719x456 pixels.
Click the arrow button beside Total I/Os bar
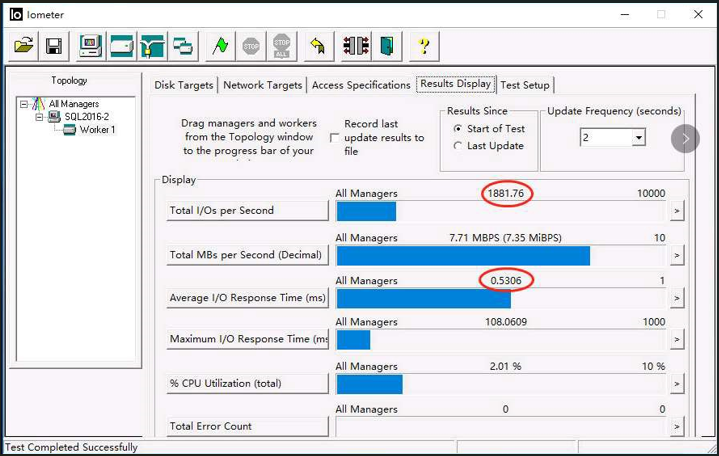coord(676,211)
